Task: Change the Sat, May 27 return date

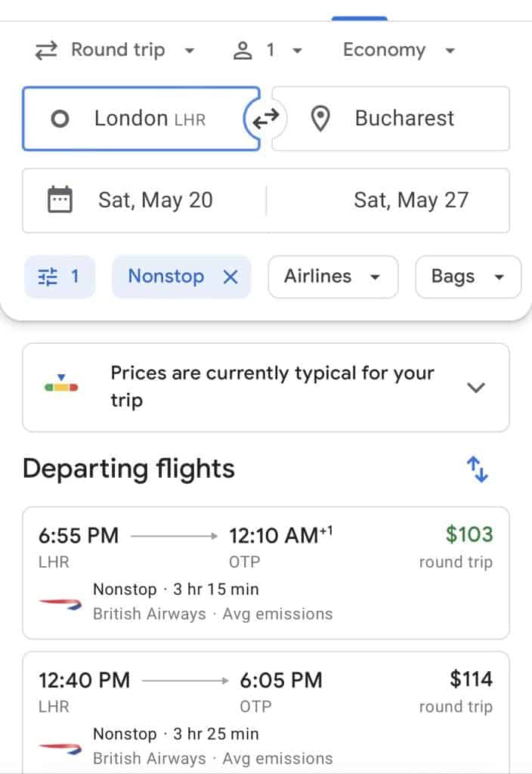Action: 411,200
